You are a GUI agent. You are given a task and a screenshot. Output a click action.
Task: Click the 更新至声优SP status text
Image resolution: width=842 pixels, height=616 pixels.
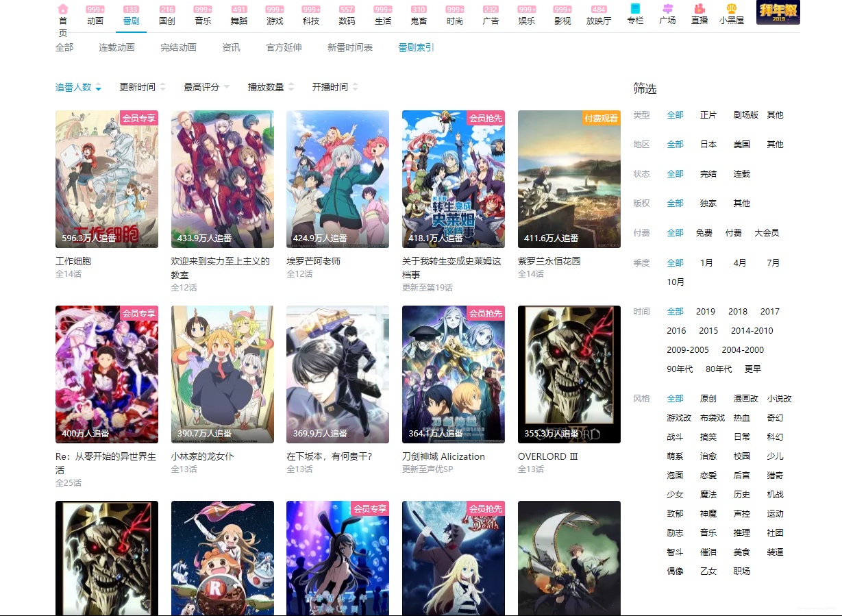coord(428,469)
